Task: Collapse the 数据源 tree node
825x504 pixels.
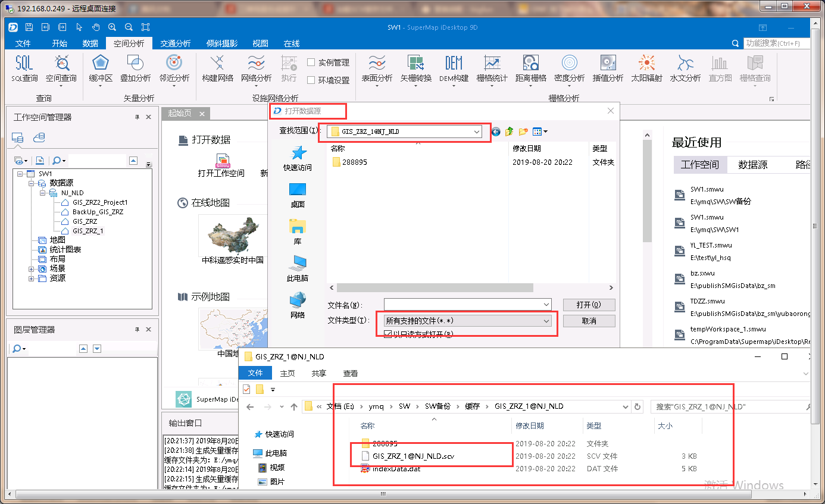Action: tap(31, 183)
